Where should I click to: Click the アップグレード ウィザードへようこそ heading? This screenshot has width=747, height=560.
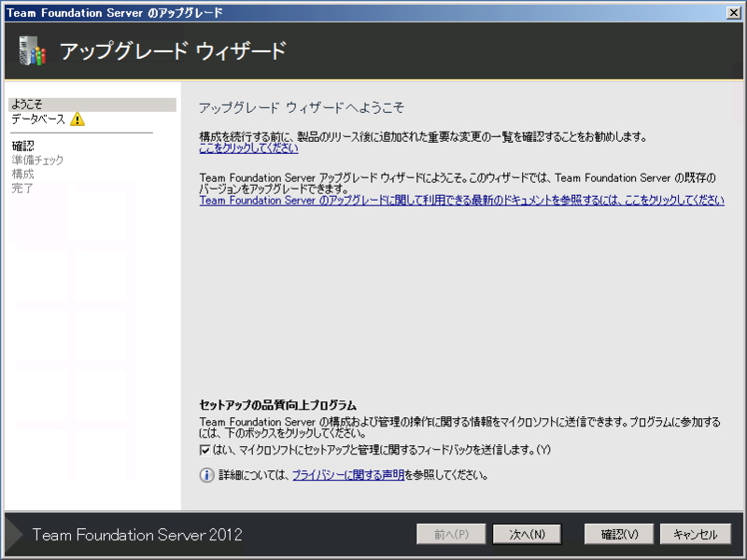(302, 107)
